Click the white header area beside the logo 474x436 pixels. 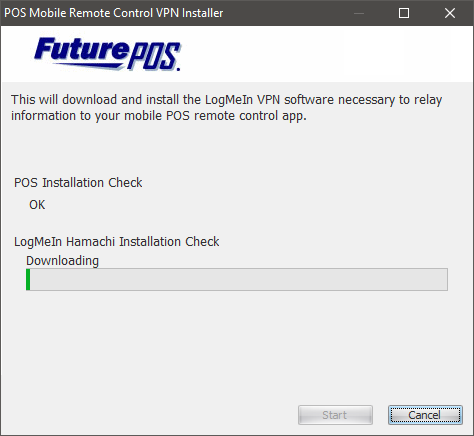click(x=327, y=54)
